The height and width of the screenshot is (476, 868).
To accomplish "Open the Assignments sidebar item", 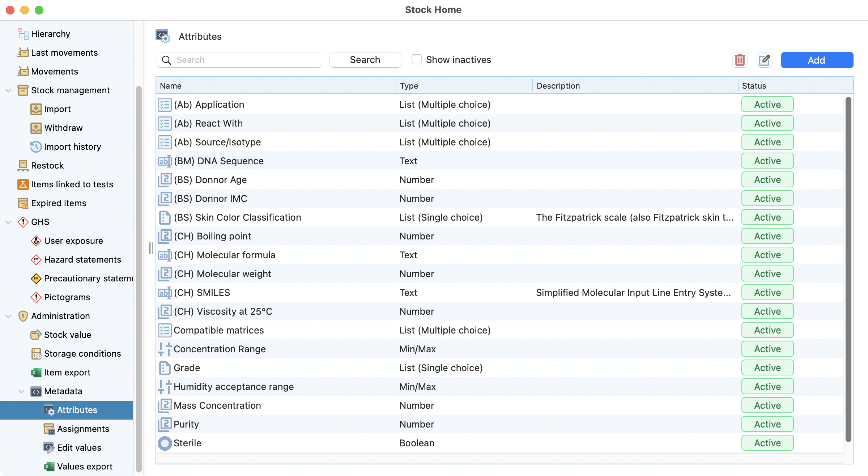I will tap(83, 429).
